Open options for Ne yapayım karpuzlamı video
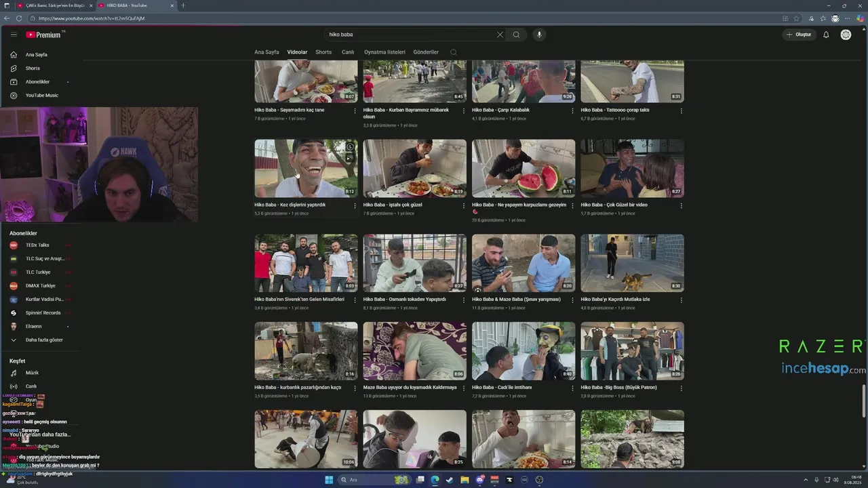Viewport: 868px width, 488px height. point(572,205)
